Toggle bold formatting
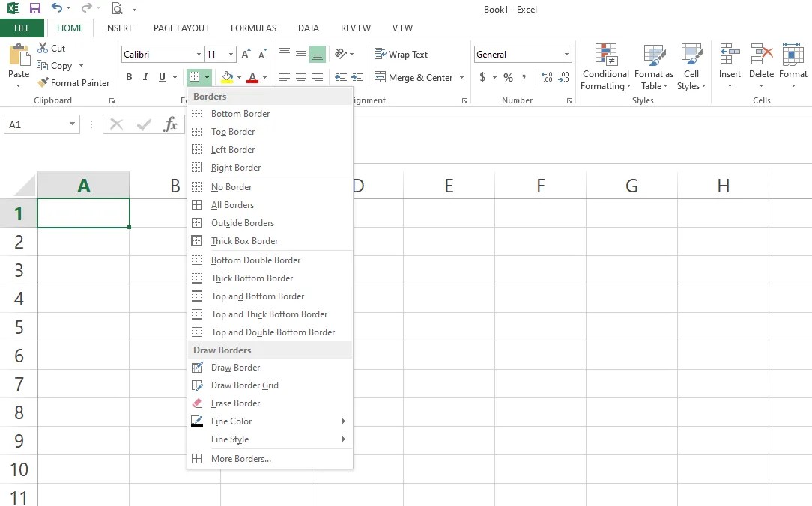812x506 pixels. (128, 76)
